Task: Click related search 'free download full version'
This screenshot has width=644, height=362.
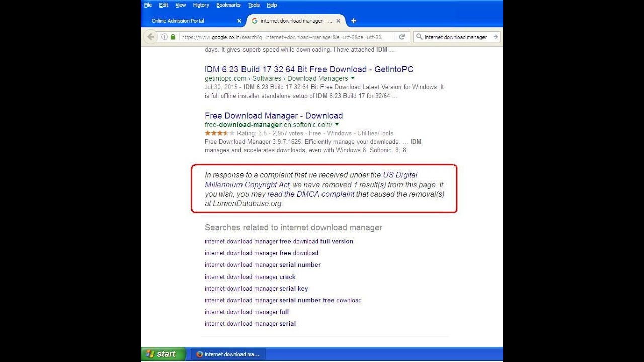Action: (279, 241)
